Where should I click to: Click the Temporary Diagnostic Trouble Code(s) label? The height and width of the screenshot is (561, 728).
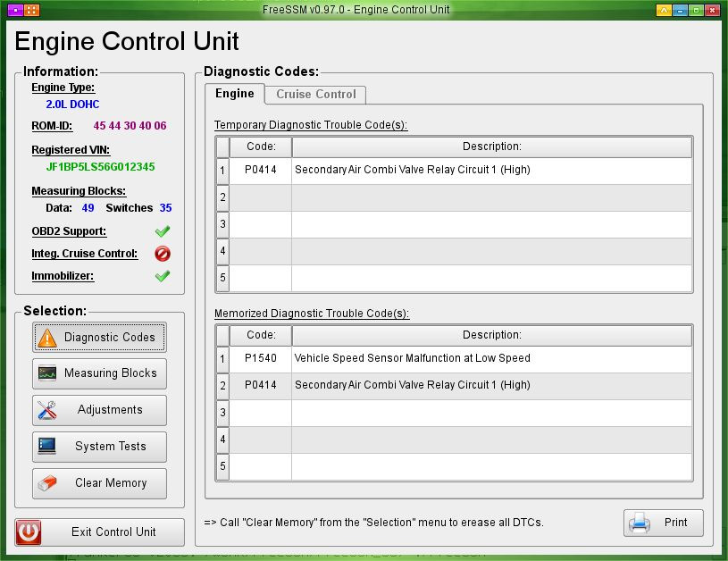(311, 125)
